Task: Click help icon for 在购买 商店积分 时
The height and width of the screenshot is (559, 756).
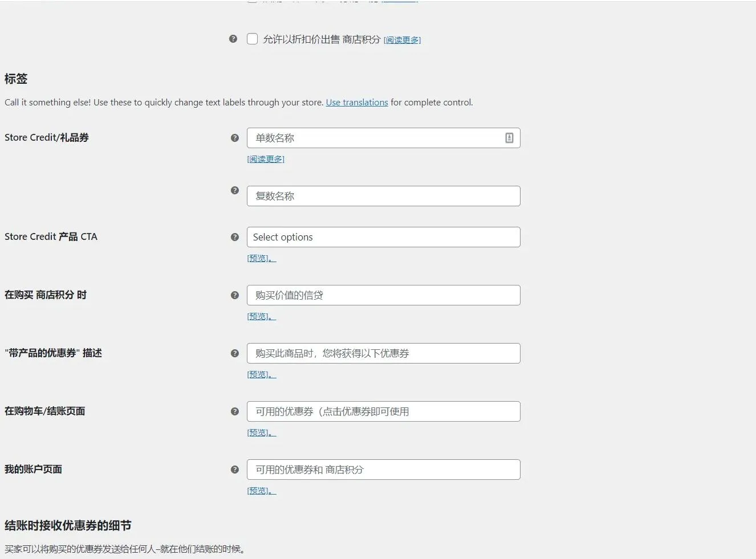Action: tap(234, 295)
